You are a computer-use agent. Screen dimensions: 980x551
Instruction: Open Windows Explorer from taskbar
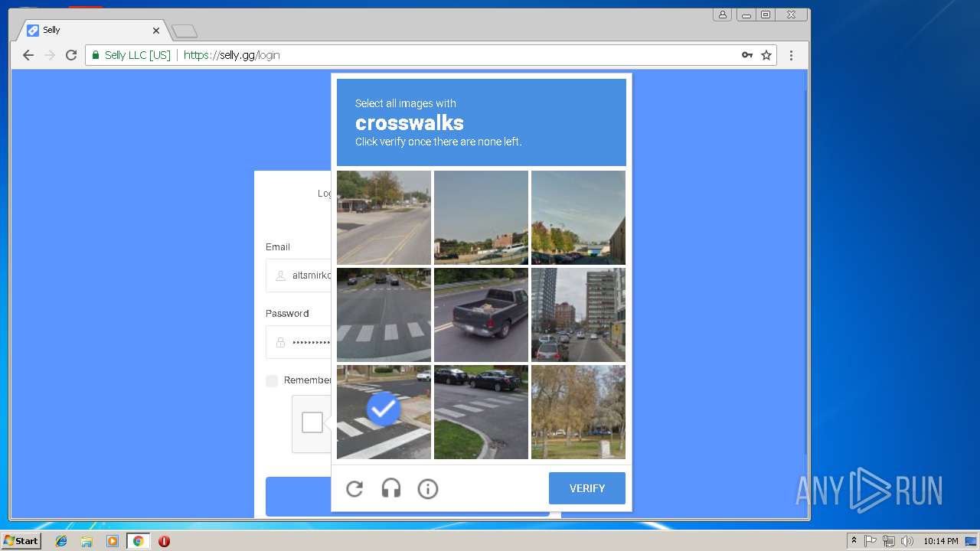click(87, 541)
